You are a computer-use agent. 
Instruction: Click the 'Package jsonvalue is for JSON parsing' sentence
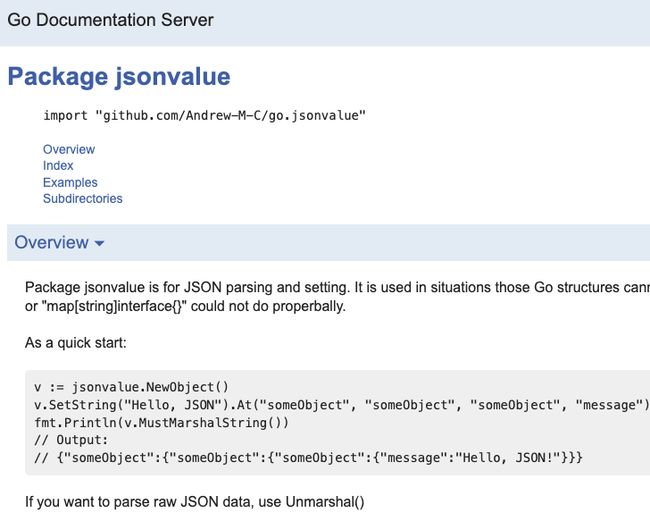[337, 287]
